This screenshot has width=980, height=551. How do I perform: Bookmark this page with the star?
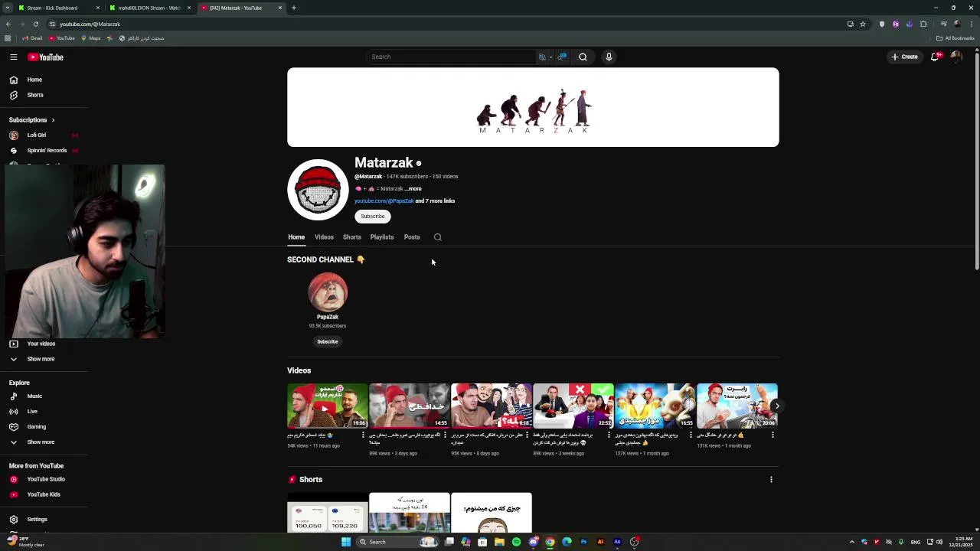click(863, 24)
